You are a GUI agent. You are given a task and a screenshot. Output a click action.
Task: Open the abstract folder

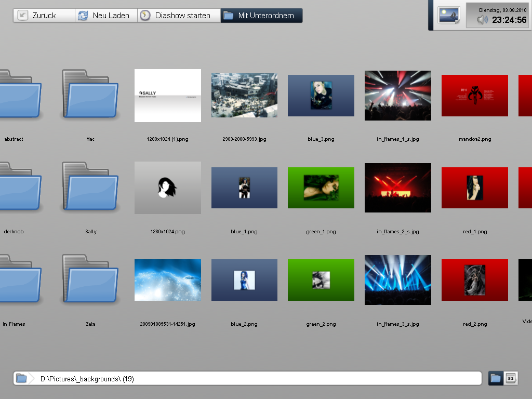tap(20, 94)
